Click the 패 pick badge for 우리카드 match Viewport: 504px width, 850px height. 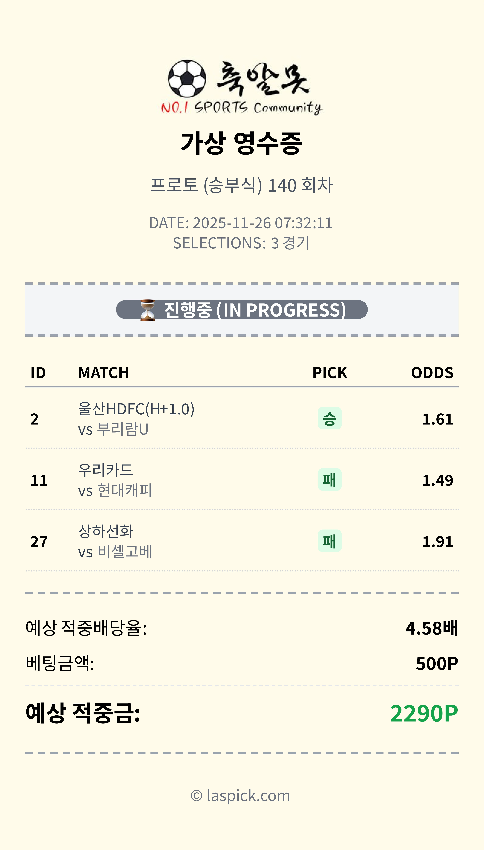[x=329, y=480]
